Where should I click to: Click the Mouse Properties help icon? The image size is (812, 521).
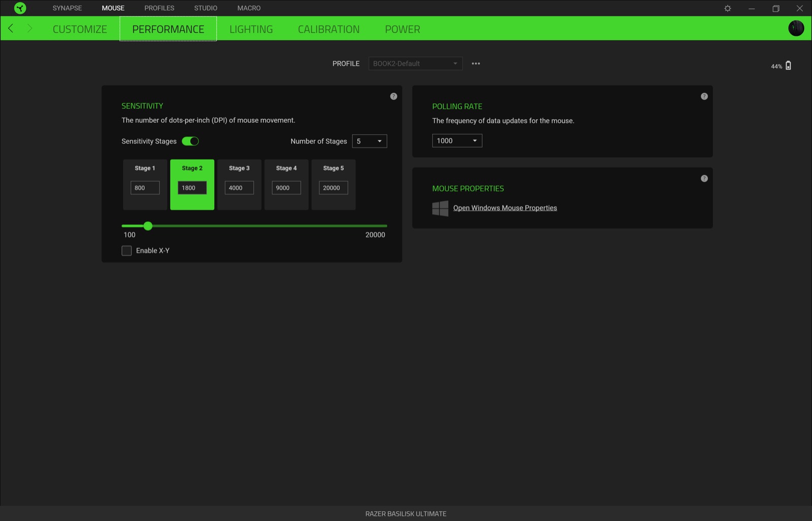pos(704,179)
